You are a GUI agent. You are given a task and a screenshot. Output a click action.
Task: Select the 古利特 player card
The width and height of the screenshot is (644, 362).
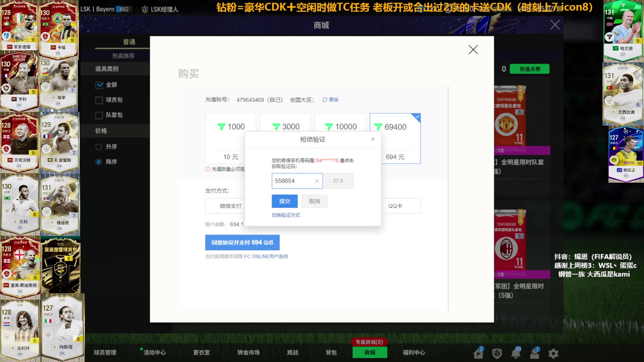20,330
